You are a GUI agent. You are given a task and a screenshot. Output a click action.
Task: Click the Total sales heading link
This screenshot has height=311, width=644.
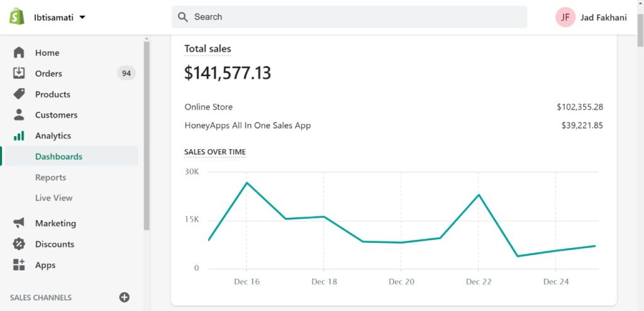208,49
